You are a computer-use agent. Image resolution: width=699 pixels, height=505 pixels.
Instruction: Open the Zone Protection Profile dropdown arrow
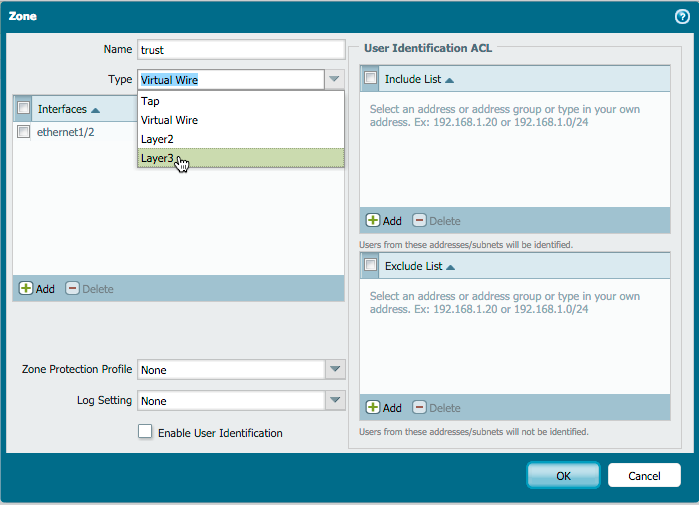click(335, 369)
